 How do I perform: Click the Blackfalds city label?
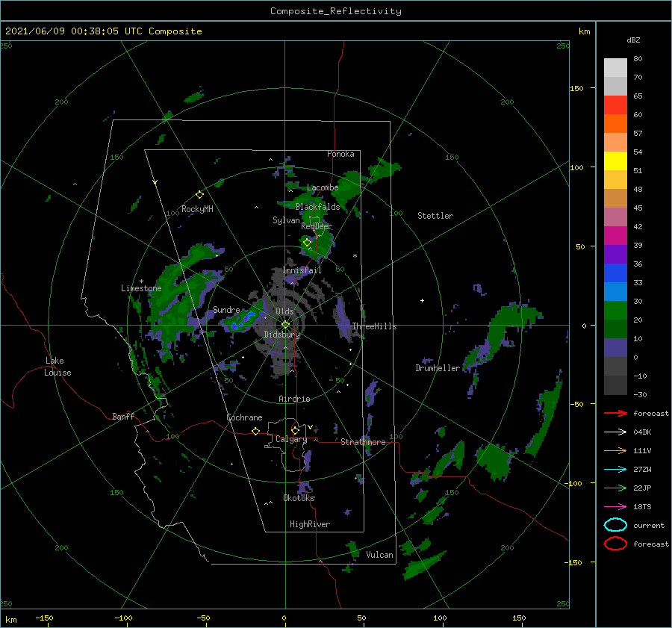coord(317,207)
